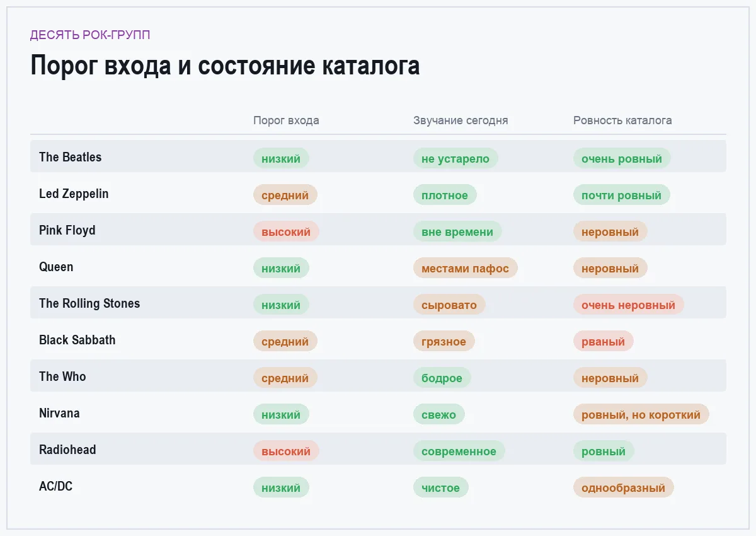Viewport: 756px width, 536px height.
Task: Select the row name The Who
Action: (62, 376)
